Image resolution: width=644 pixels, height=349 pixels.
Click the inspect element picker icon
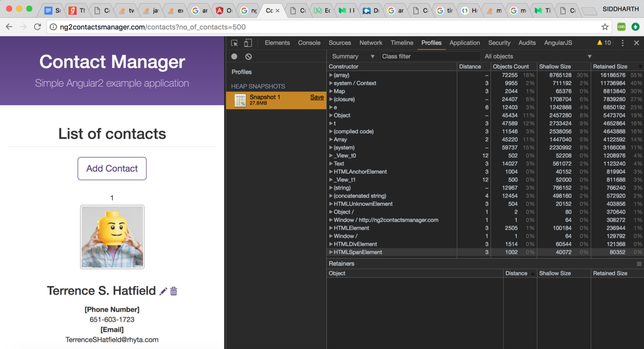(x=234, y=43)
